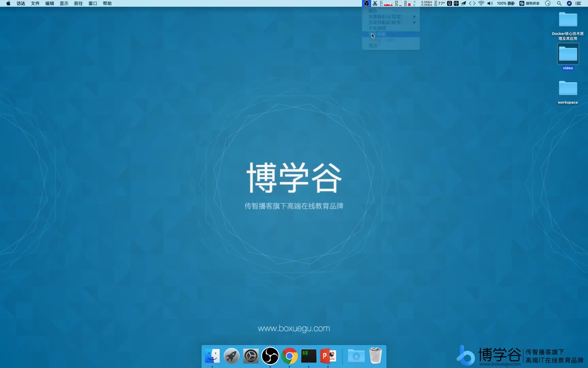Open the Notification Center list icon
This screenshot has height=368, width=588.
coord(578,3)
